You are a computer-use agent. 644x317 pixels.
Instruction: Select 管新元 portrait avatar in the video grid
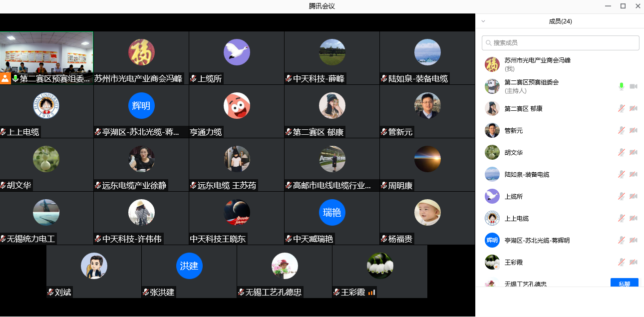(427, 105)
